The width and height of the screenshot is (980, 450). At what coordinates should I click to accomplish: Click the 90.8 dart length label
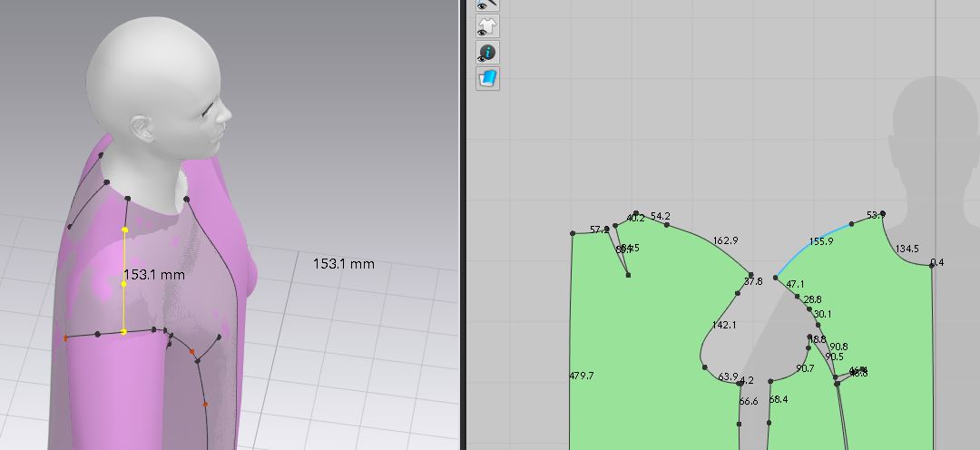click(838, 347)
